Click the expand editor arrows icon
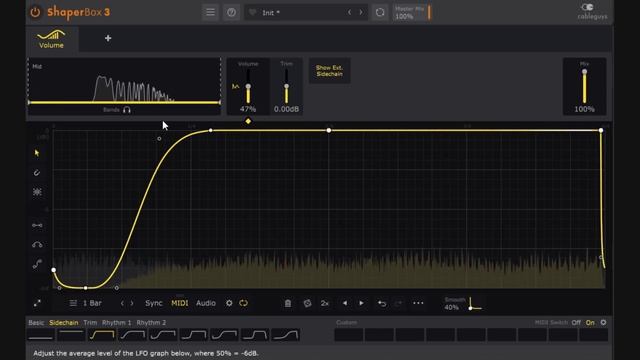 (x=37, y=303)
